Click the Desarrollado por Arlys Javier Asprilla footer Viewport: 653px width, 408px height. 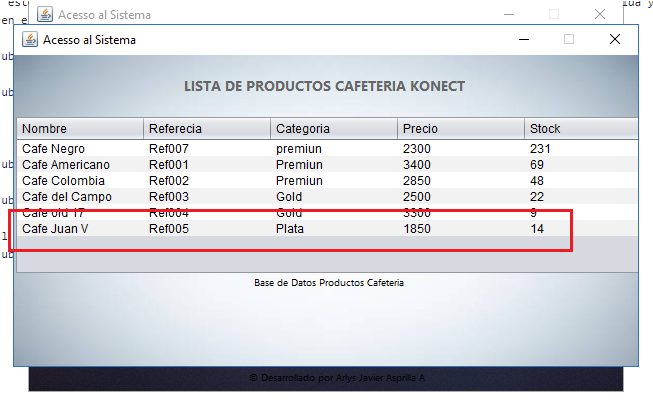(337, 378)
